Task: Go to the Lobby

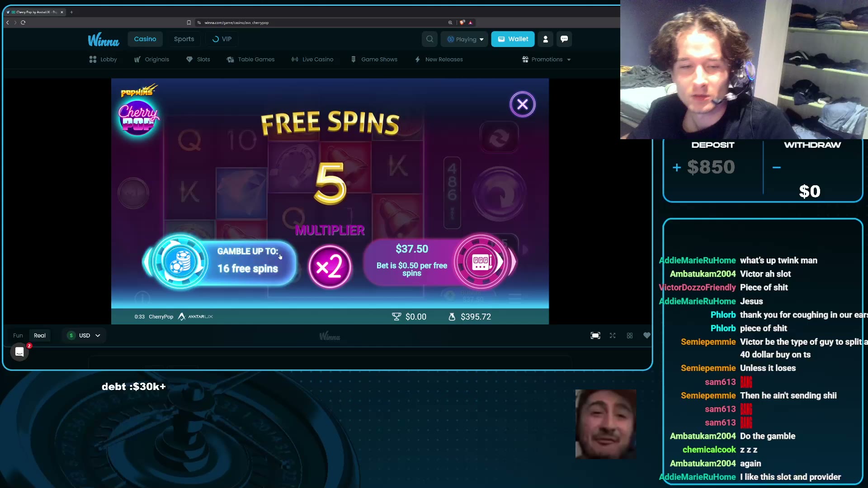Action: [103, 59]
